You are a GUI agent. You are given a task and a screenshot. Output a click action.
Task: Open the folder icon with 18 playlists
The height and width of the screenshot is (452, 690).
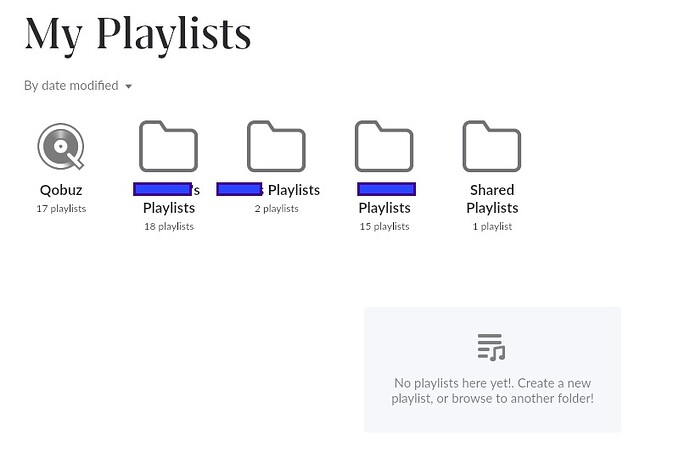[169, 146]
